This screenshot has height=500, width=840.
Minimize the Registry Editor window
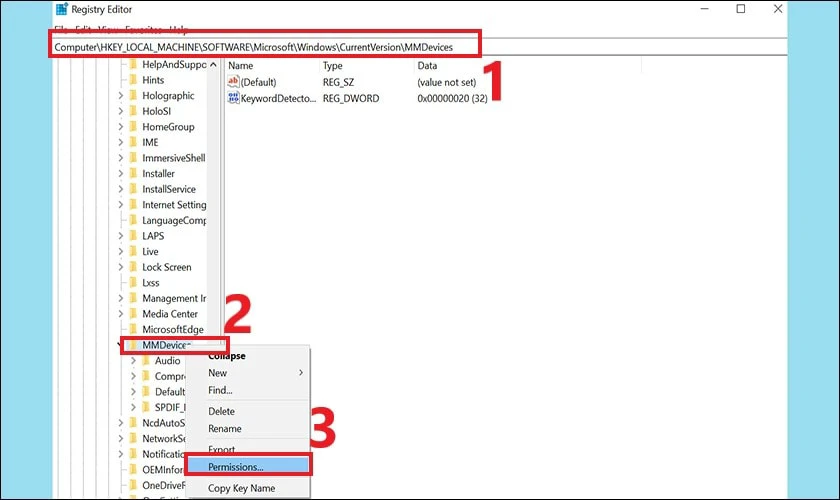tap(704, 9)
